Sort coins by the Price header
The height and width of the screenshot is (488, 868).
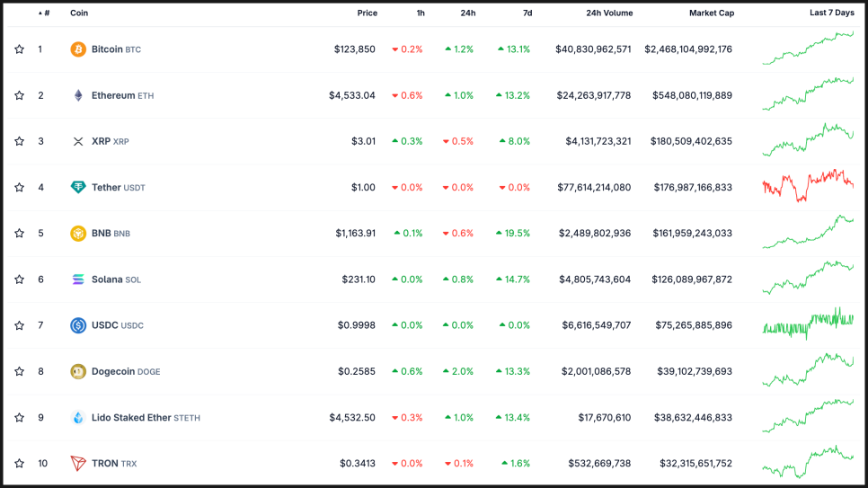coord(367,13)
